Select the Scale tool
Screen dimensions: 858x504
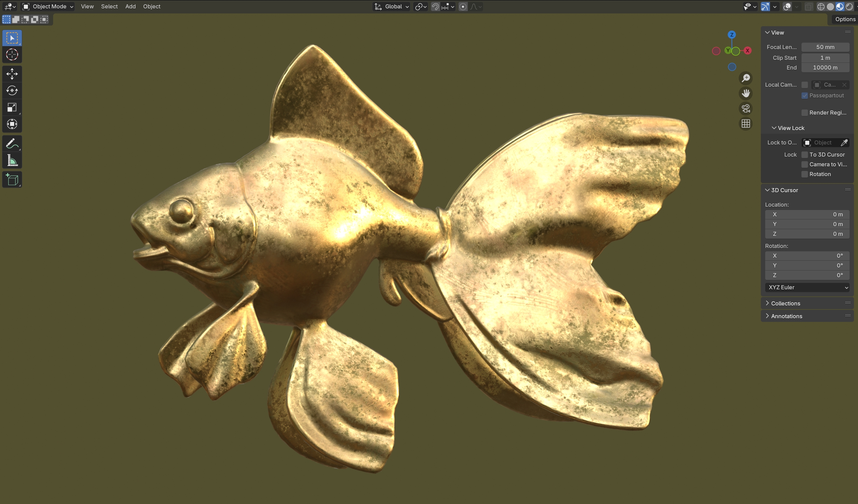pyautogui.click(x=12, y=108)
